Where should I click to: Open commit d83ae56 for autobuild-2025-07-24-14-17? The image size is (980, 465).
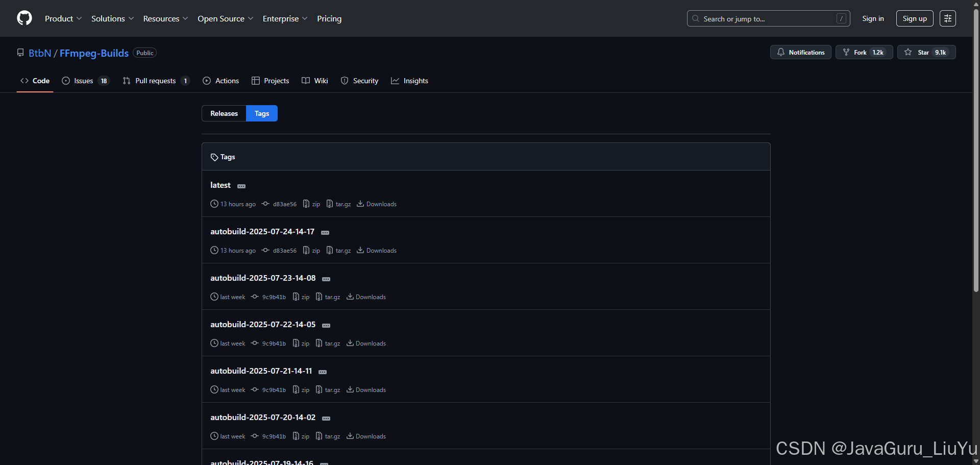(279, 251)
